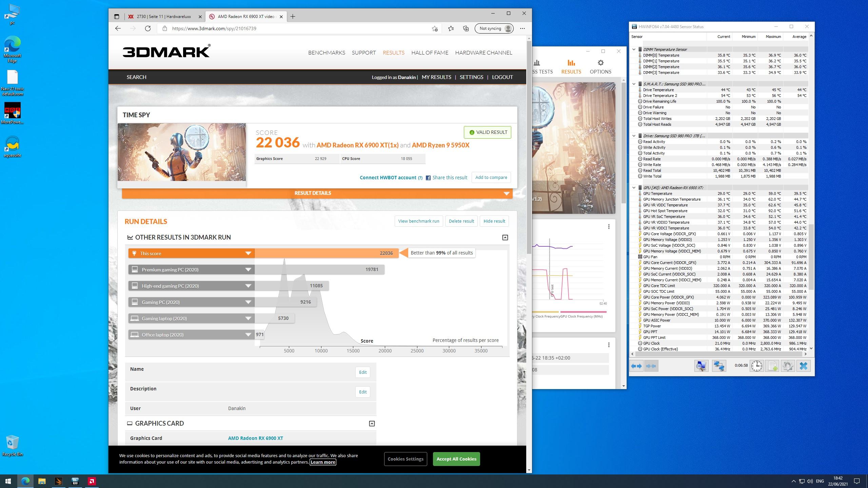Open Hardware Channel menu item
Screen dimensions: 868x488
pos(484,53)
